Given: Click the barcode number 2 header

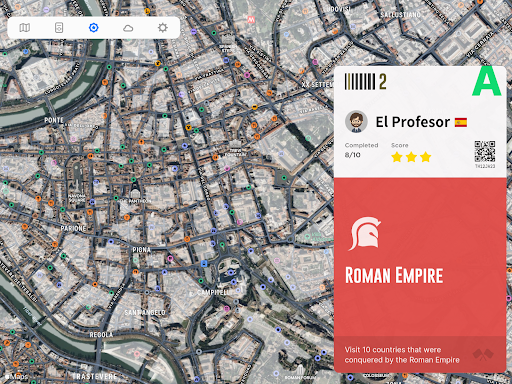Looking at the screenshot, I should (366, 82).
